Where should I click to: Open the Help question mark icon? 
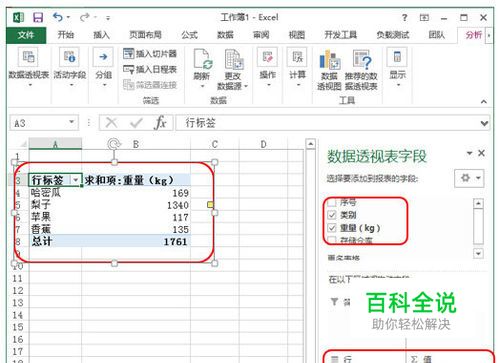click(404, 17)
